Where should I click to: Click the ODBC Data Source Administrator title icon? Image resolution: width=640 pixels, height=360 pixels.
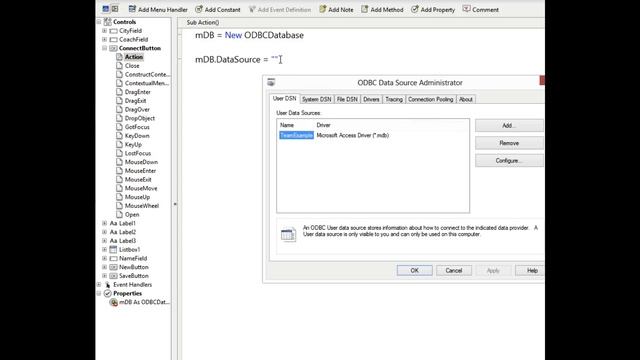271,82
